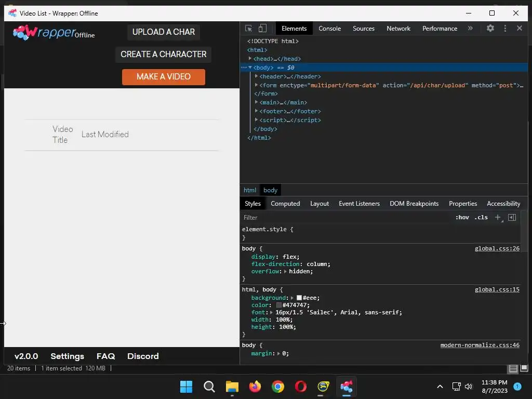532x399 pixels.
Task: Focus the styles Filter field
Action: [346, 218]
